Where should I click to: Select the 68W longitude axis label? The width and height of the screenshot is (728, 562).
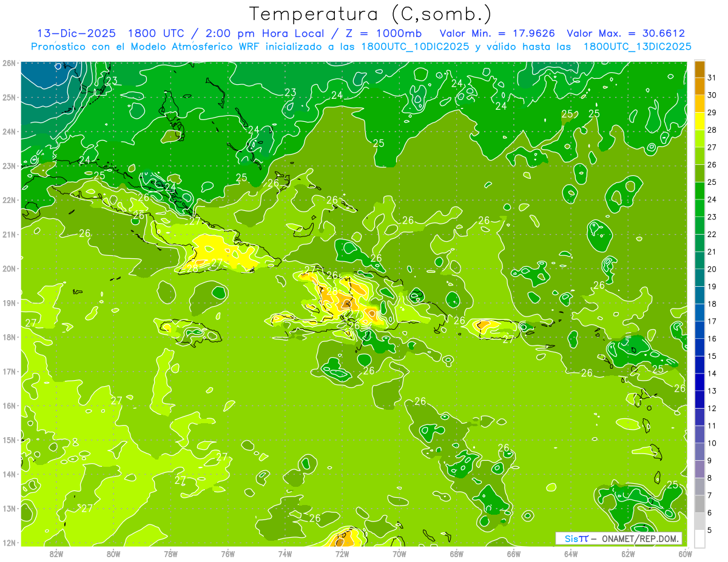(x=456, y=554)
